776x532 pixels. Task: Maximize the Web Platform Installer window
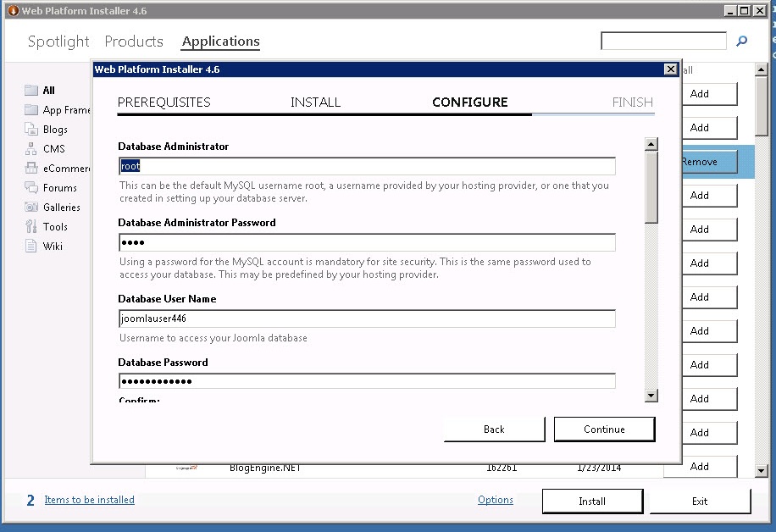click(745, 10)
